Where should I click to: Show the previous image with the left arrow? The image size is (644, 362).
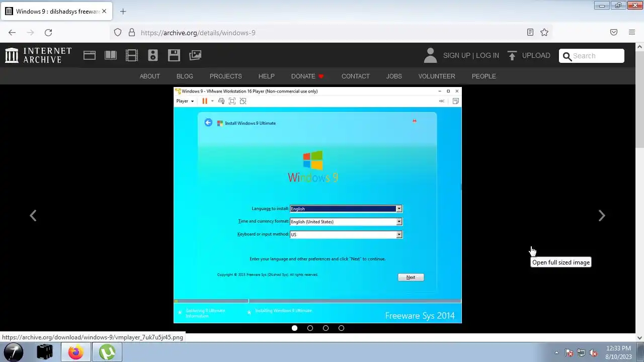[x=33, y=216]
